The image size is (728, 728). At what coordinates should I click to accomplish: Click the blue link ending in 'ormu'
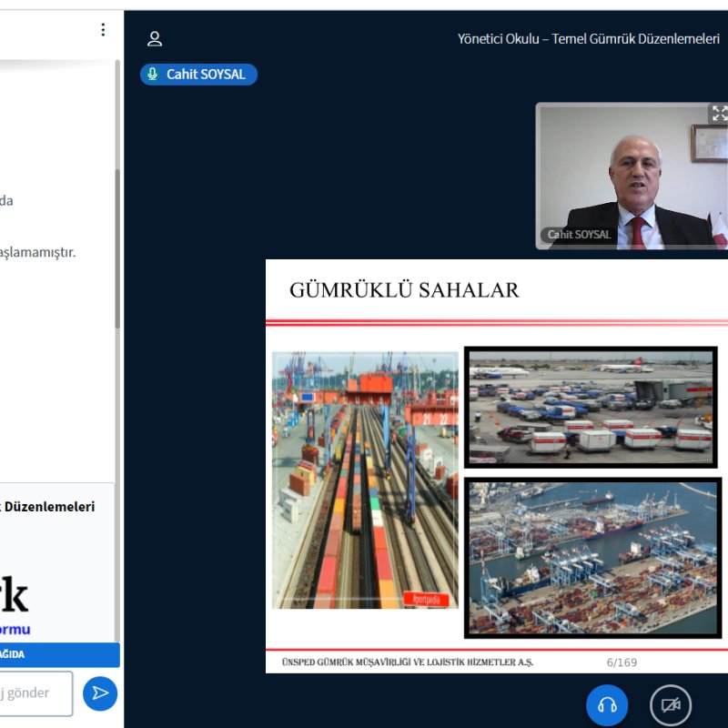point(15,629)
